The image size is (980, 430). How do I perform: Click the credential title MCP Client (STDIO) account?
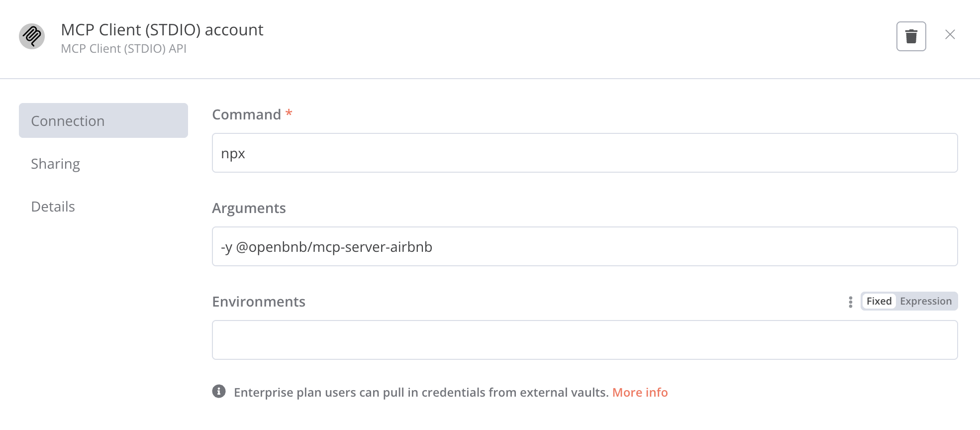tap(162, 30)
